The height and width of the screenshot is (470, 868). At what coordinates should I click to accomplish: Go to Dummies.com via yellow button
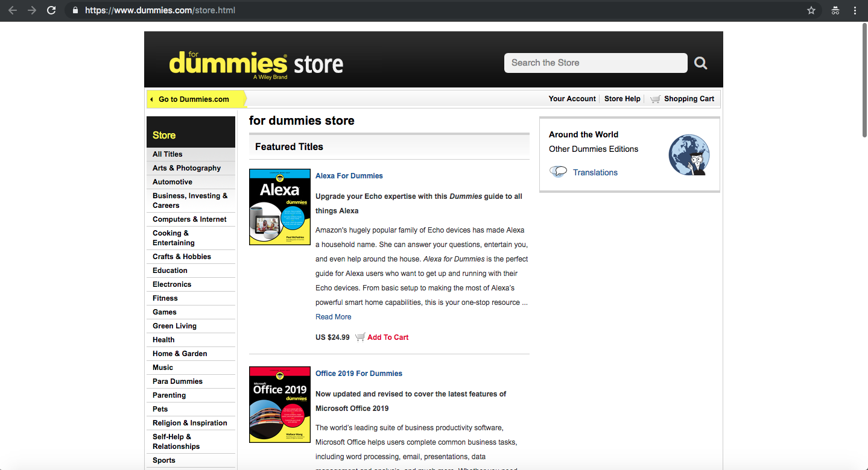pos(197,99)
